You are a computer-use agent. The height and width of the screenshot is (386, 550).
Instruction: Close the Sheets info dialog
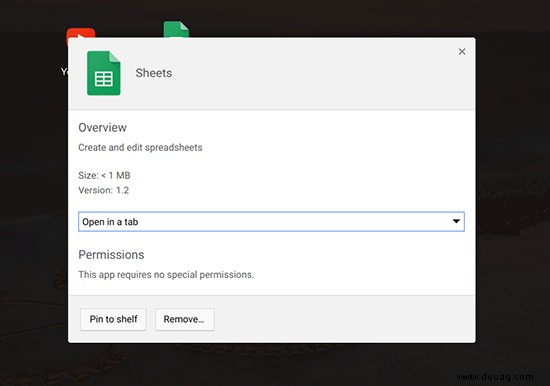(462, 52)
